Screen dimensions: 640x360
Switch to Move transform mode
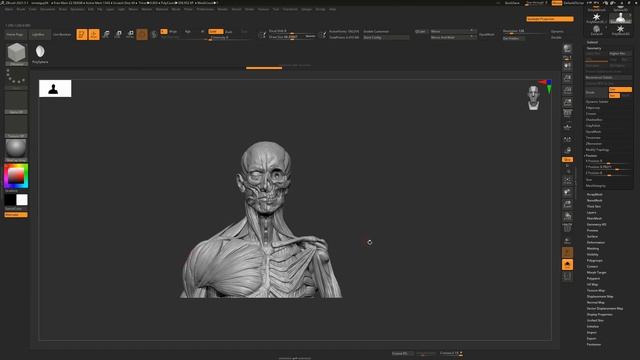106,34
